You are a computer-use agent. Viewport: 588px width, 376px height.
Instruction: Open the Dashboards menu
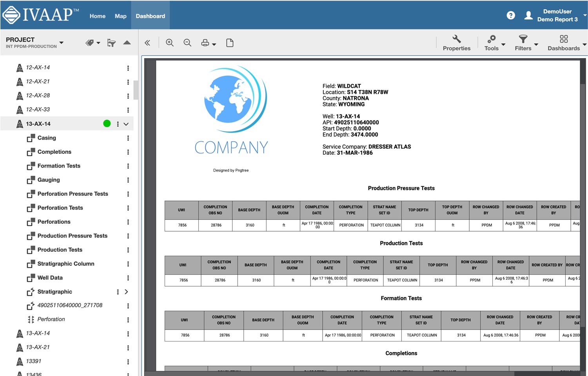pyautogui.click(x=564, y=43)
